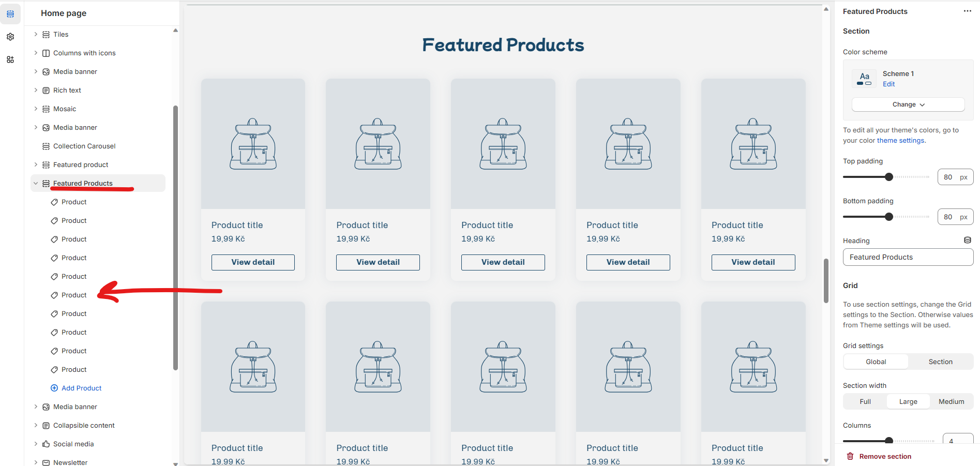The width and height of the screenshot is (980, 466).
Task: Collapse the Featured Products section tree
Action: 36,183
